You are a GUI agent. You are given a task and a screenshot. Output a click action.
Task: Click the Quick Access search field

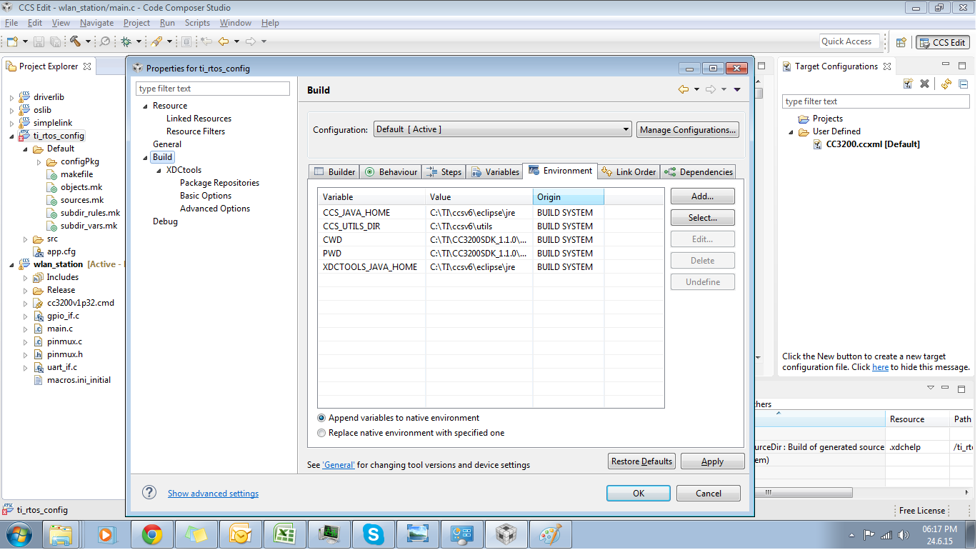[848, 41]
